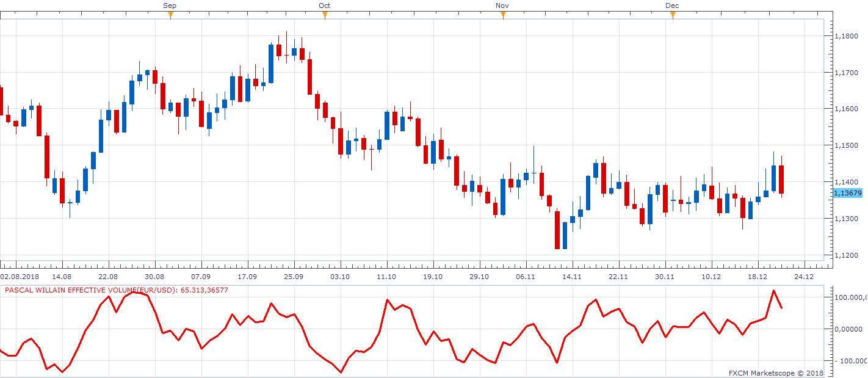Screen dimensions: 868x378
Task: Click the 17.09 date axis label
Action: (247, 277)
